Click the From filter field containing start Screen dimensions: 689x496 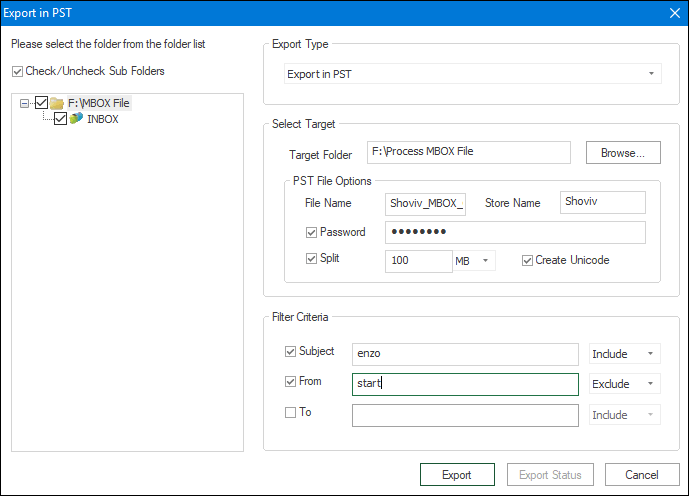coord(465,384)
